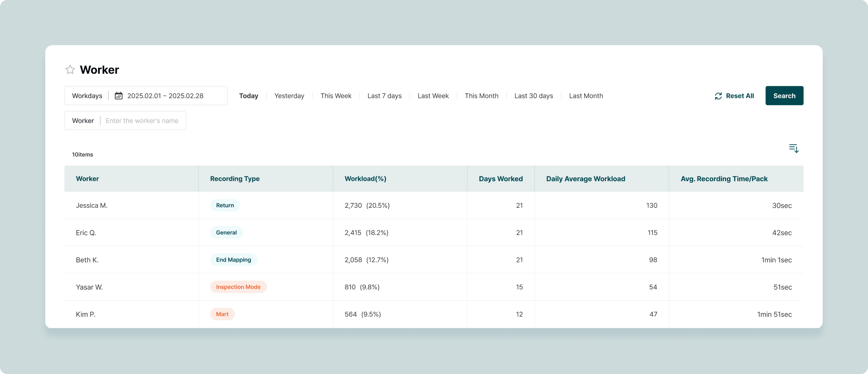
Task: Open the Workdays filter dropdown
Action: point(87,96)
